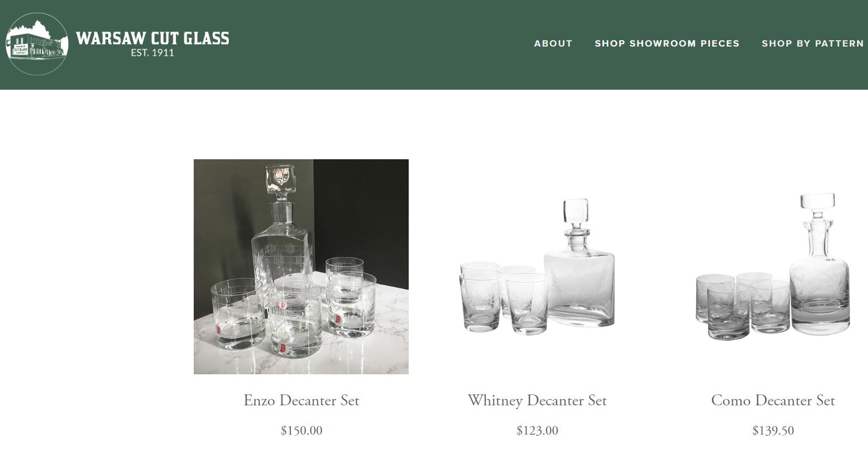Click the circular Warsaw Cut Glass building logo
This screenshot has width=868, height=468.
pyautogui.click(x=37, y=44)
